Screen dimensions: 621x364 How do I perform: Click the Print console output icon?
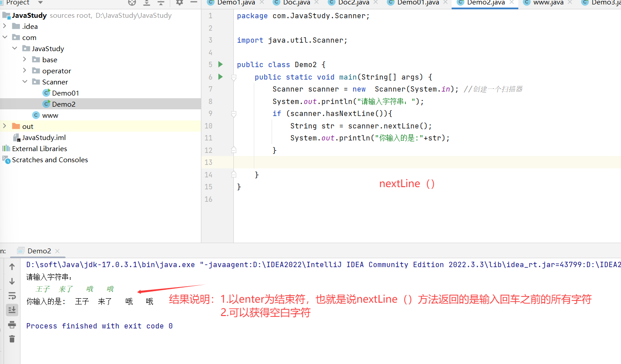tap(12, 324)
